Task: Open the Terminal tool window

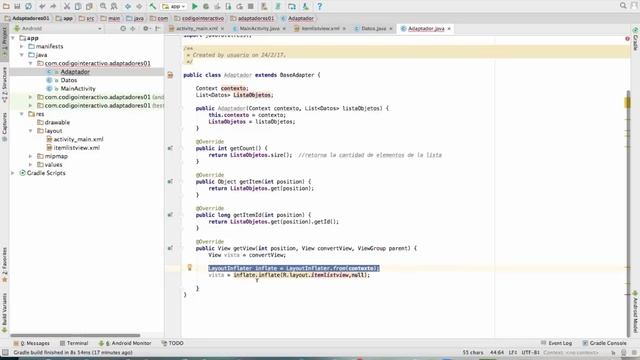Action: (74, 343)
